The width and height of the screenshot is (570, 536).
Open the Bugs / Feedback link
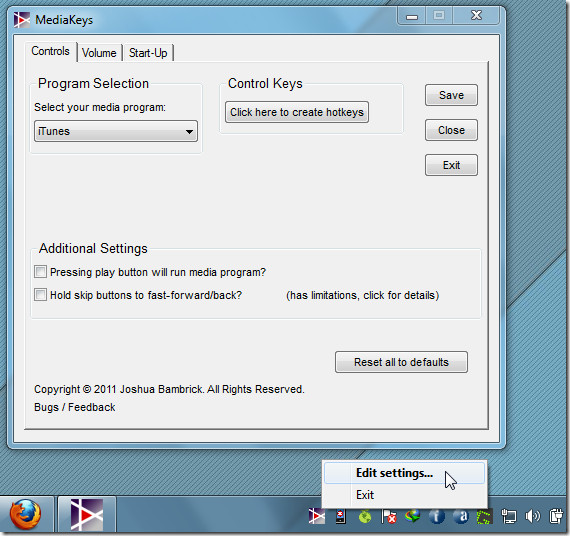point(75,407)
